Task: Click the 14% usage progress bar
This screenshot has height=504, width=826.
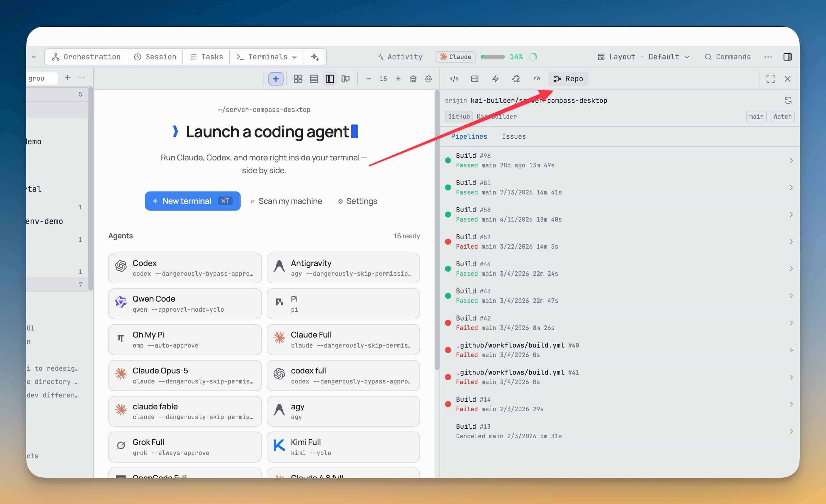Action: 492,57
